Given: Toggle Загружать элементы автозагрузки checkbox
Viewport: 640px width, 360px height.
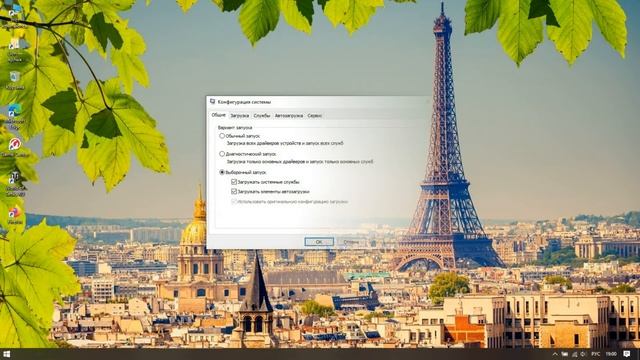Looking at the screenshot, I should point(234,191).
